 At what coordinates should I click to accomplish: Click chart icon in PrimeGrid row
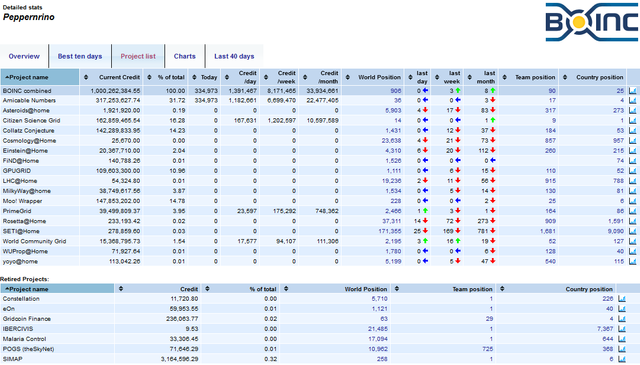pyautogui.click(x=633, y=211)
